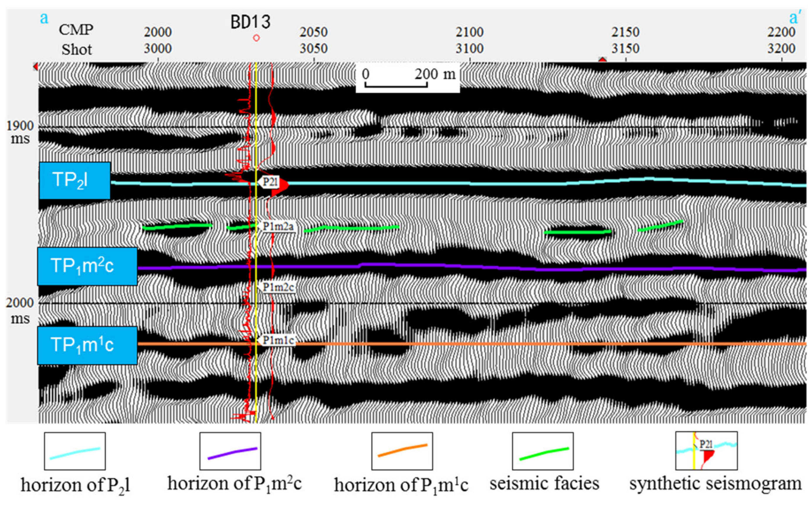The image size is (812, 507).
Task: Click the cyan P2l horizon legend icon
Action: tap(75, 451)
